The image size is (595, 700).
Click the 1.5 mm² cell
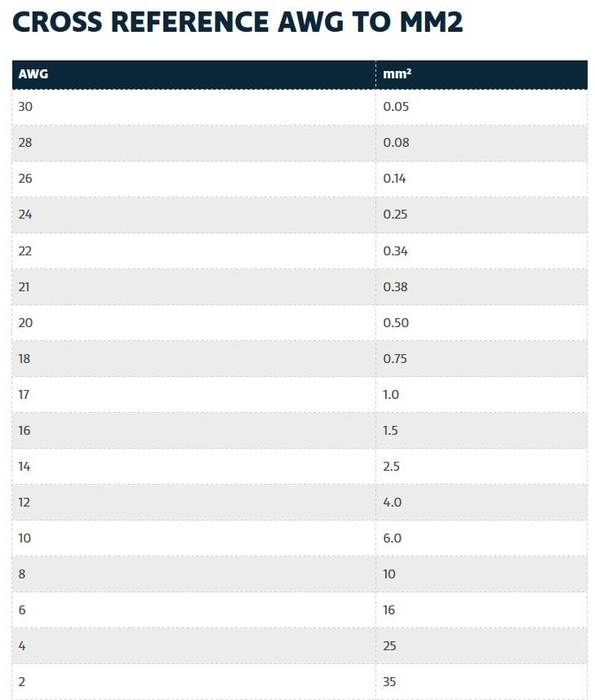click(391, 430)
